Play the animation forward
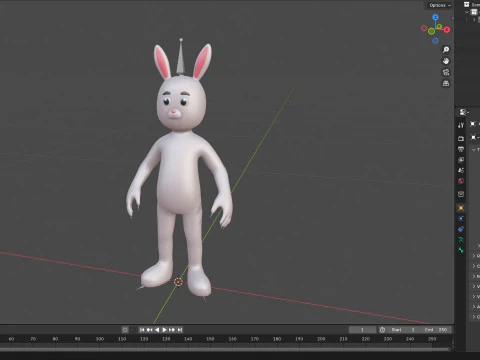The image size is (480, 360). tap(164, 330)
